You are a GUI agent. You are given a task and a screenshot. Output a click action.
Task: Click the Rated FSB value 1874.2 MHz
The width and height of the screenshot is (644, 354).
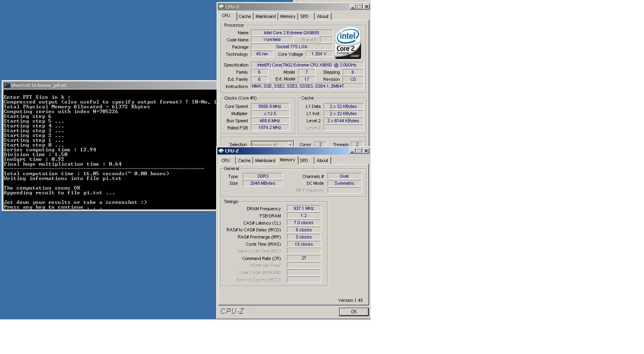270,128
